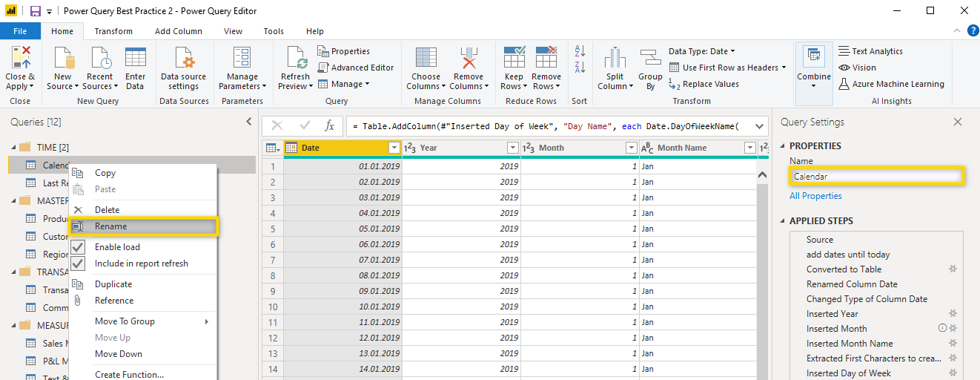Collapse the TIME [2] query group
Viewport: 980px width, 380px height.
[x=13, y=148]
